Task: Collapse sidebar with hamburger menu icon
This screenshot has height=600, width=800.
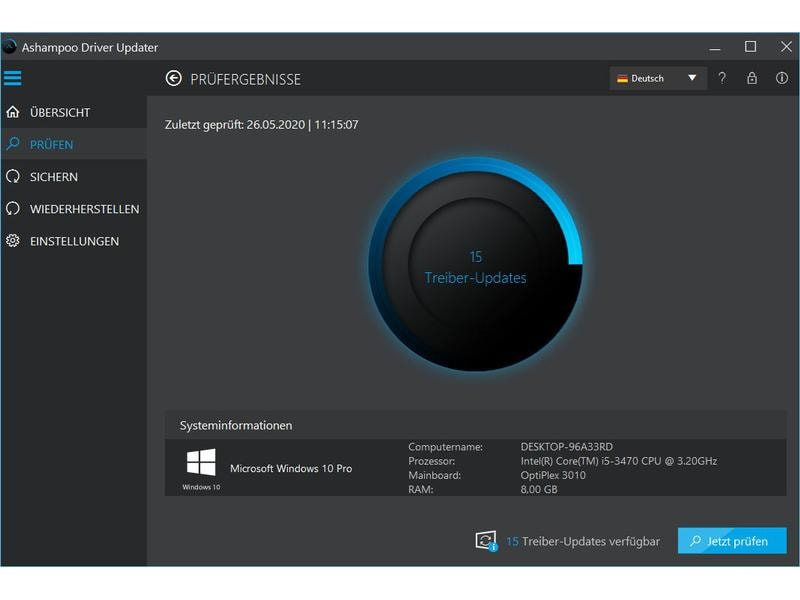Action: [13, 78]
